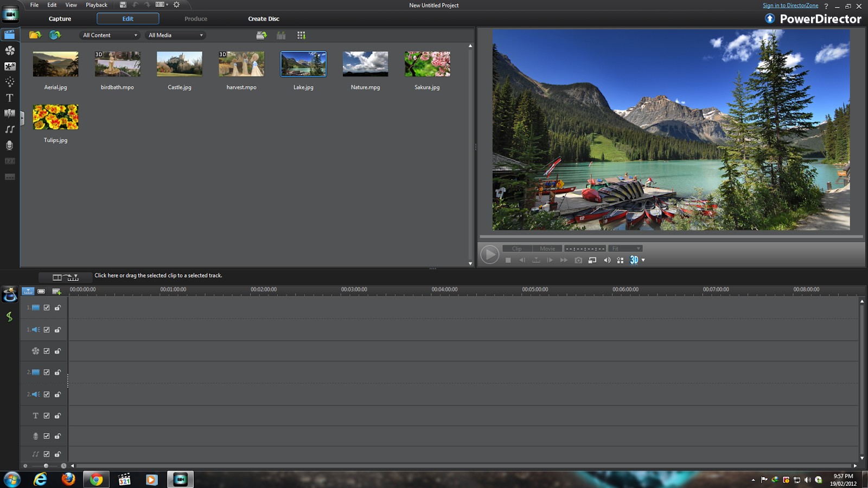The image size is (868, 488).
Task: Adjust the timeline zoom slider handle
Action: pos(46,466)
